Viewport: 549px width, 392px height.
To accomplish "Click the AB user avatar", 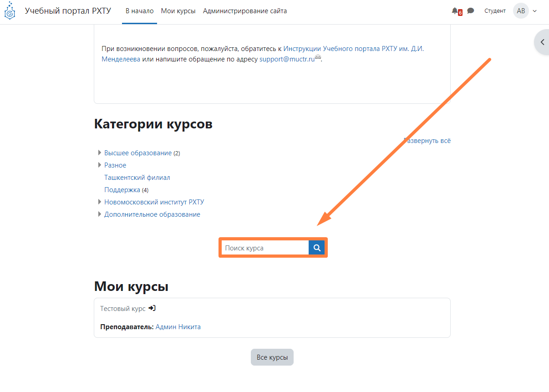I will (x=521, y=11).
